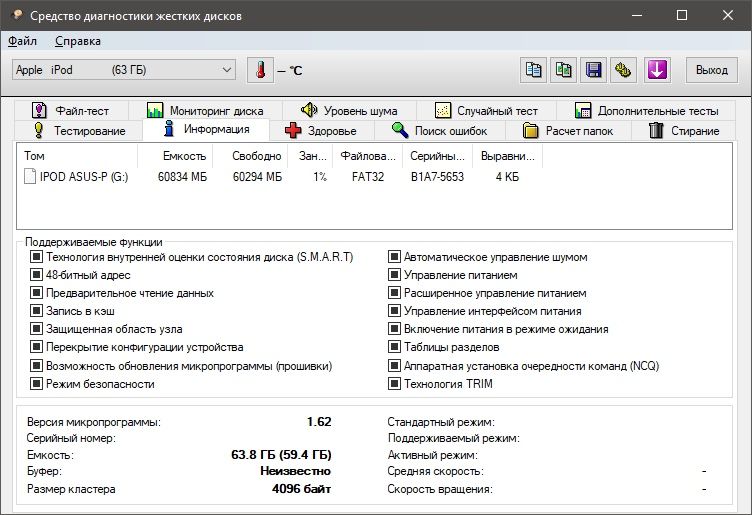Open the Стирание tab
752x515 pixels.
point(684,130)
